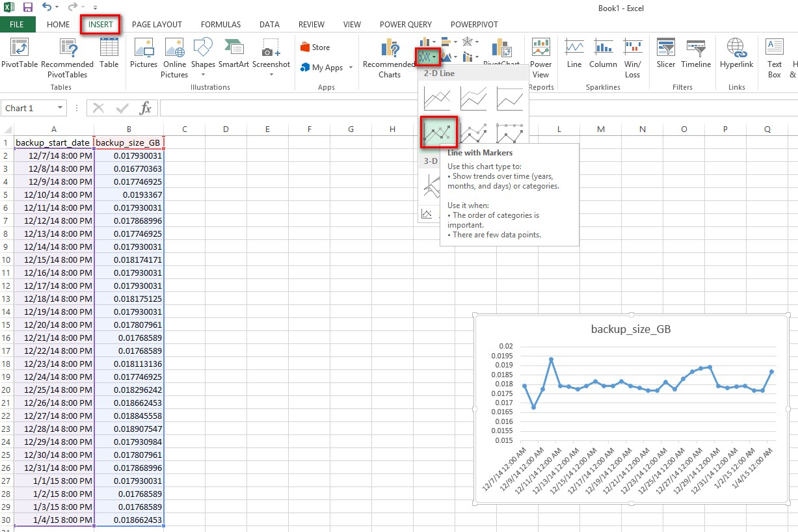Select the Line with Markers chart type
798x532 pixels.
point(438,132)
